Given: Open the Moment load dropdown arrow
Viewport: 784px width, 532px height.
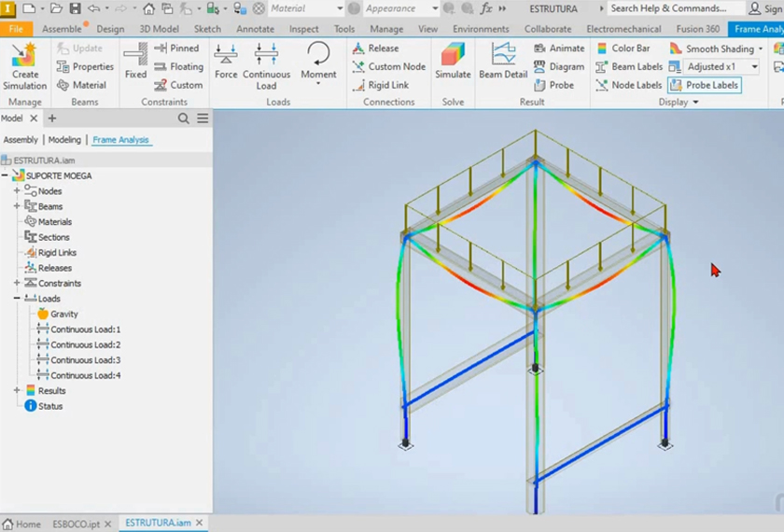Looking at the screenshot, I should click(x=318, y=85).
